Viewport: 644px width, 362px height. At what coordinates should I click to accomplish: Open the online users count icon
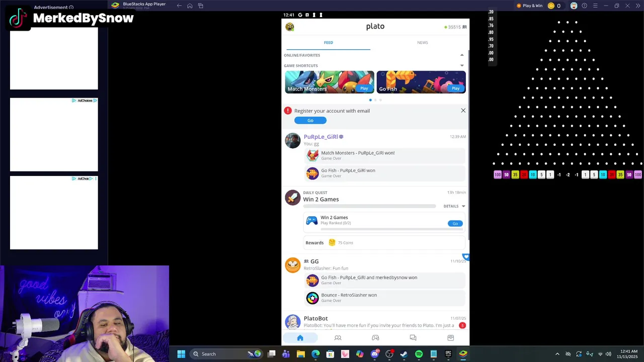464,27
